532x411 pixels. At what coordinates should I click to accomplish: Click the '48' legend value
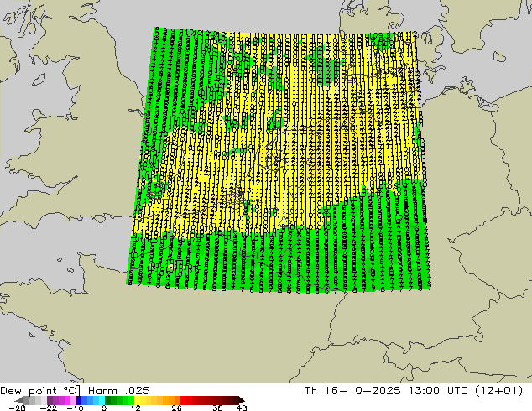pos(242,408)
